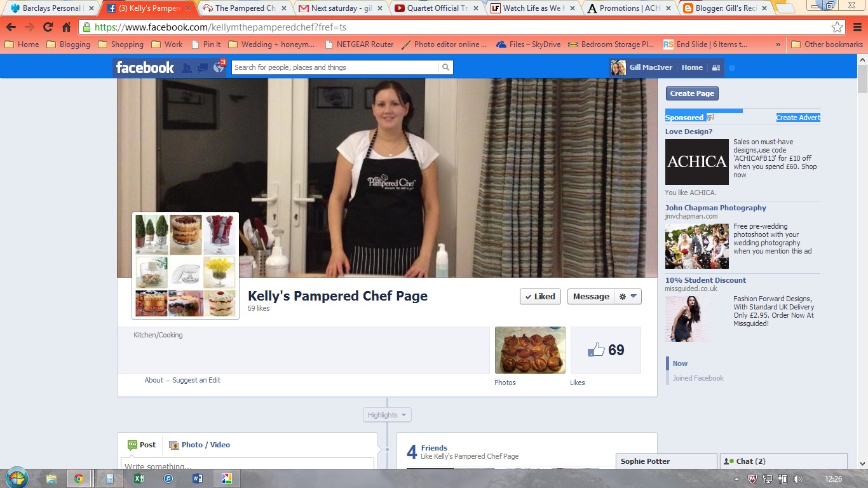Click browser back arrow
Image resolution: width=868 pixels, height=488 pixels.
[11, 27]
